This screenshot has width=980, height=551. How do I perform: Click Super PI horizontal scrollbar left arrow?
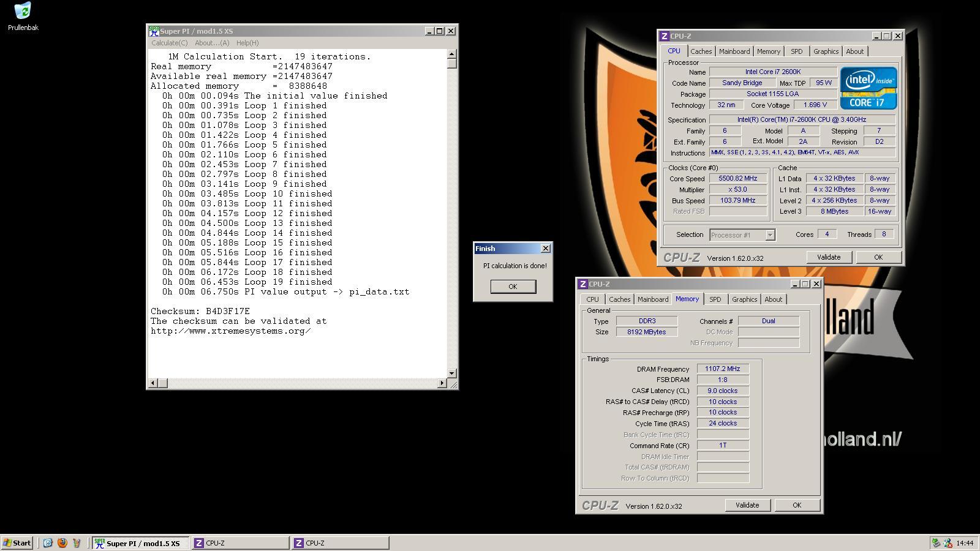click(153, 383)
